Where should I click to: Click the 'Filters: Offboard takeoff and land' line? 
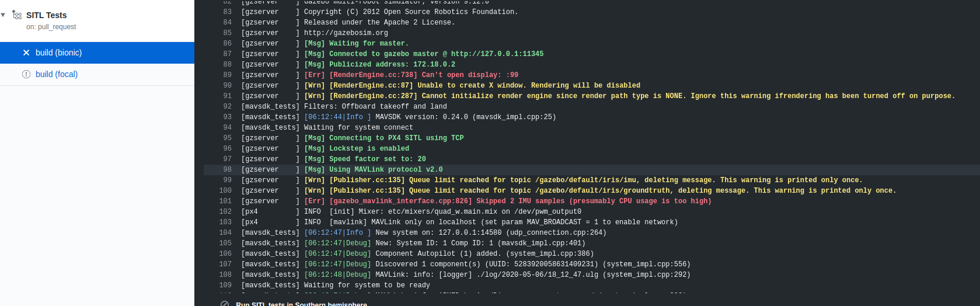[592, 106]
